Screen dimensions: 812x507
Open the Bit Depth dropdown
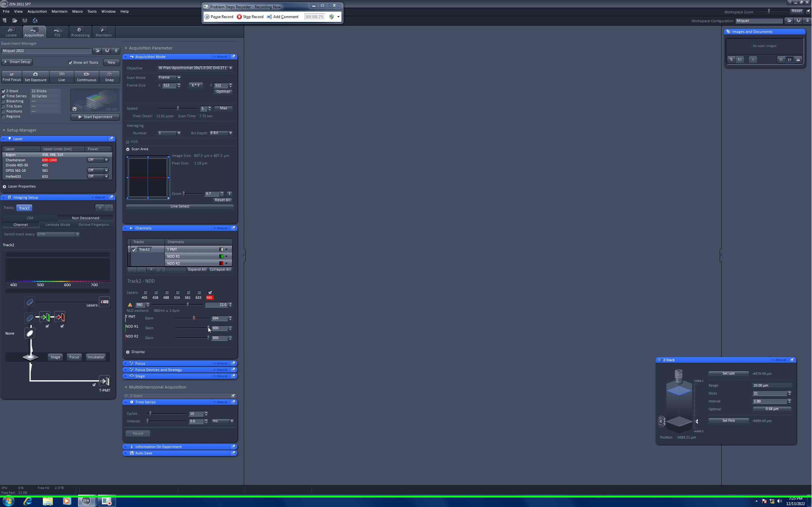pyautogui.click(x=230, y=133)
